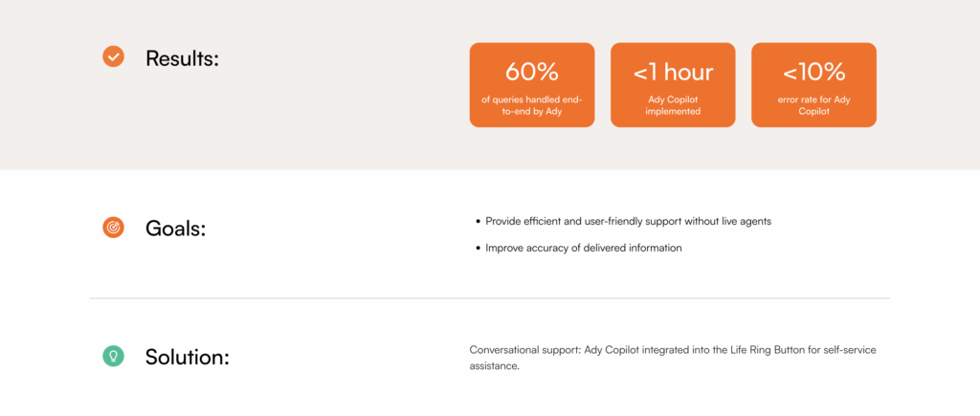Viewport: 980px width, 416px height.
Task: Click the goal about support without live agents
Action: click(628, 221)
